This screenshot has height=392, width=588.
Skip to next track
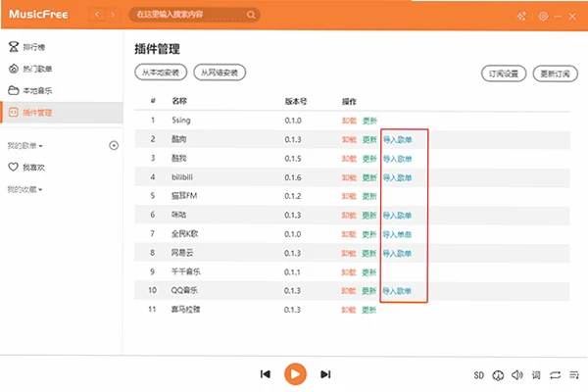325,374
